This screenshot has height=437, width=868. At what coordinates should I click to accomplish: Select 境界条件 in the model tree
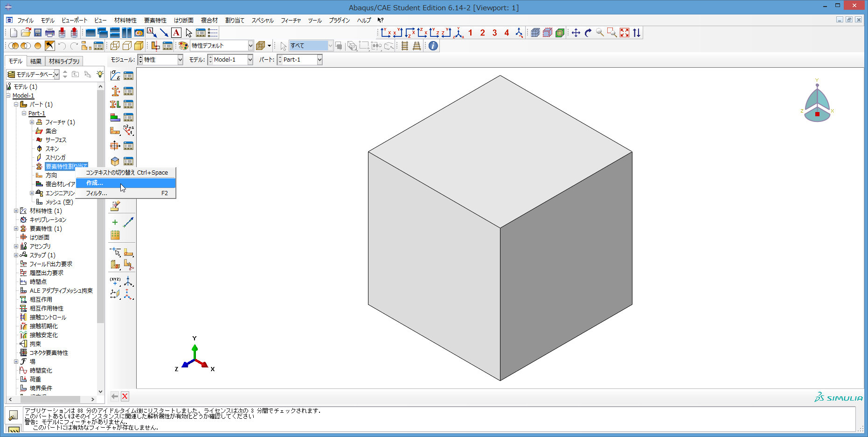click(x=41, y=388)
